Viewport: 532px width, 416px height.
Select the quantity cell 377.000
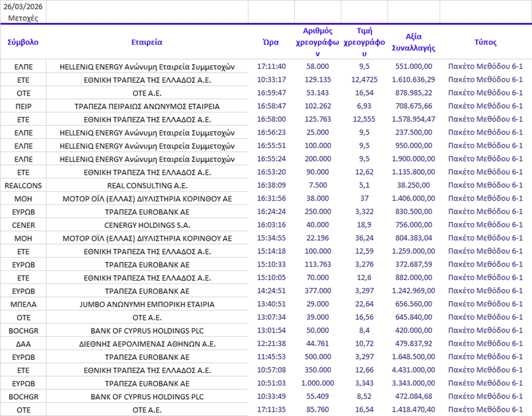(x=317, y=291)
